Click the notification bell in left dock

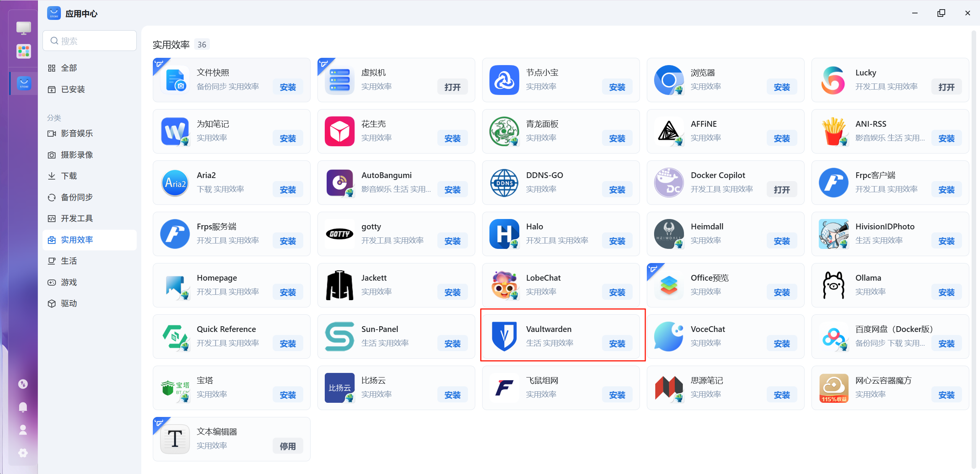(23, 407)
